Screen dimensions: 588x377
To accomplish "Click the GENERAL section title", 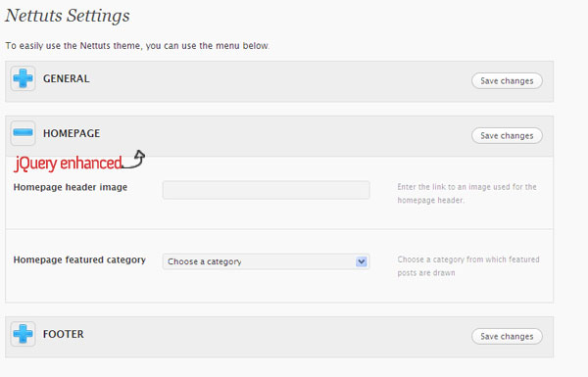I will click(x=67, y=78).
